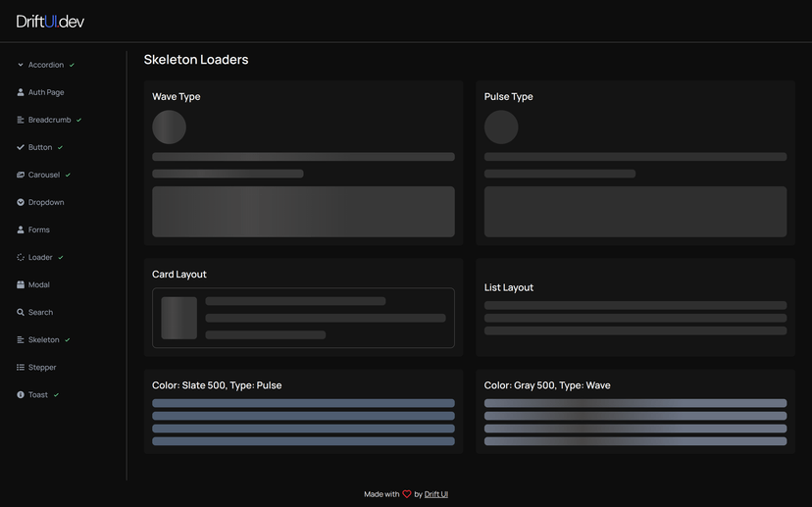Click the Wave Type circular avatar placeholder
812x507 pixels.
pyautogui.click(x=169, y=127)
